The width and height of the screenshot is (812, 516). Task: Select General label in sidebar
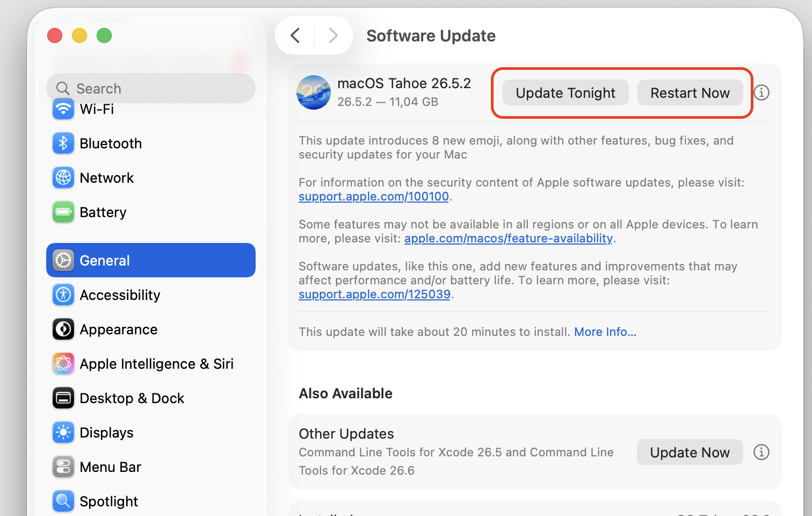(105, 261)
